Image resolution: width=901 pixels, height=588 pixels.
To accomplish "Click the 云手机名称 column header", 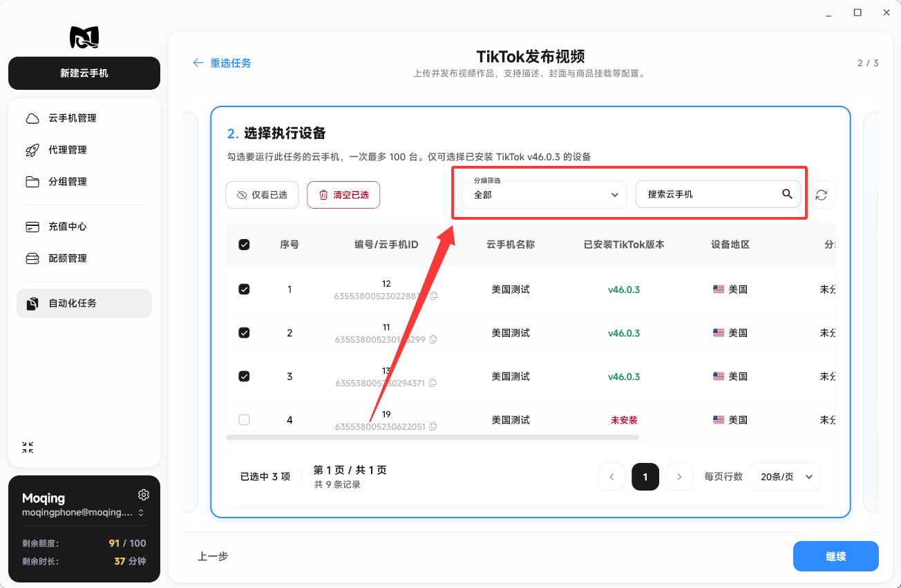I will click(x=511, y=245).
